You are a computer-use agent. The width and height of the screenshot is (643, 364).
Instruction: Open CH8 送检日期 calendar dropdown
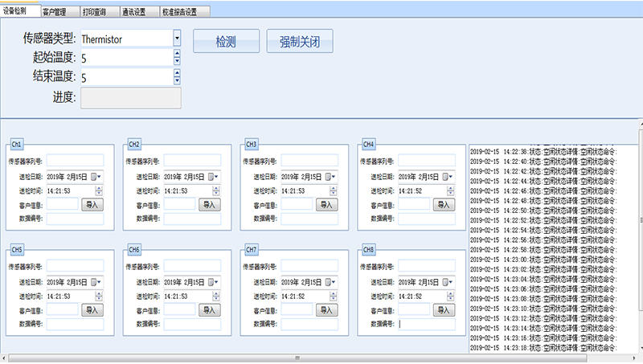pos(448,282)
